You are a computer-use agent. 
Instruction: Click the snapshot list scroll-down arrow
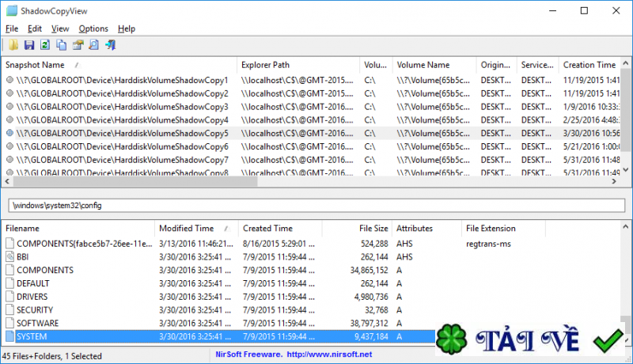[x=626, y=170]
